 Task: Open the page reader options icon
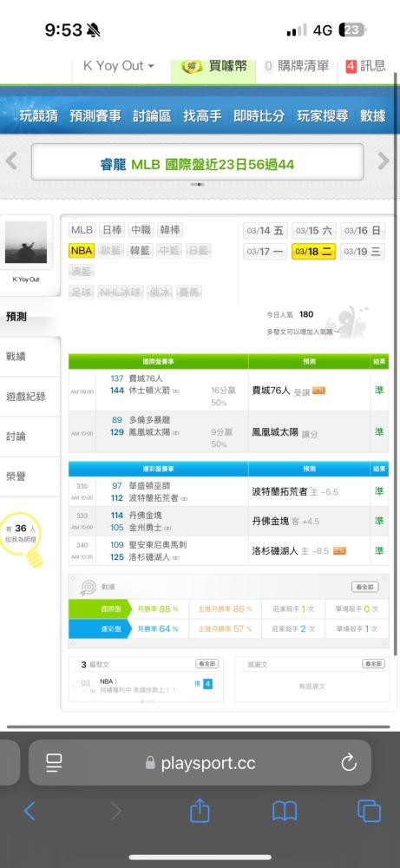[54, 763]
